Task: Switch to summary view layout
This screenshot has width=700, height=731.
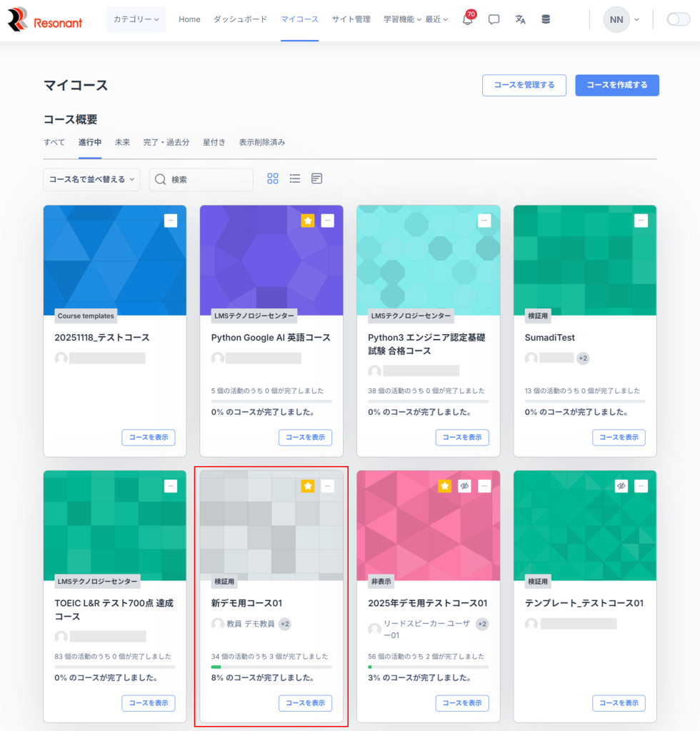Action: coord(316,179)
